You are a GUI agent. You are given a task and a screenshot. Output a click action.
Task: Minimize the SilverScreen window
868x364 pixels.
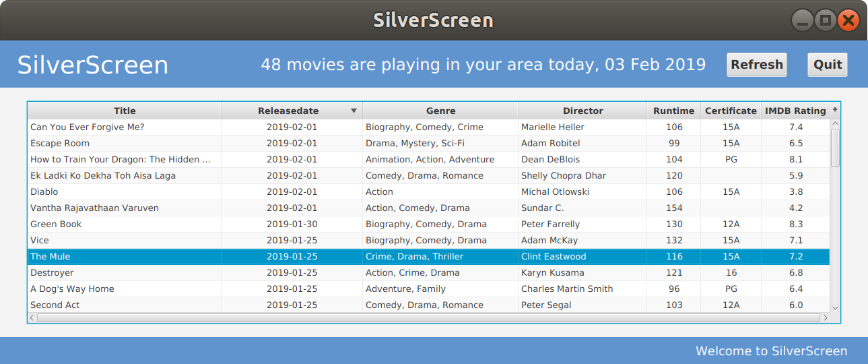tap(802, 21)
